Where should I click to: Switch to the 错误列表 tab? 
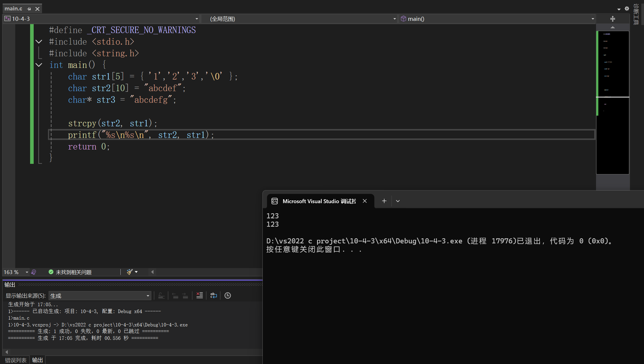click(15, 360)
